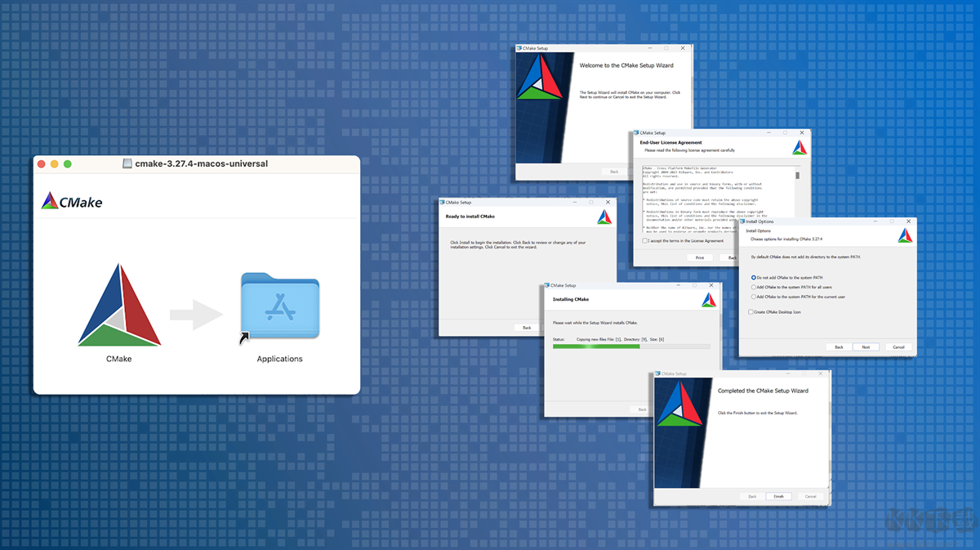The image size is (980, 550).
Task: Select 'Do not add CMake to the system PATH'
Action: pos(754,278)
